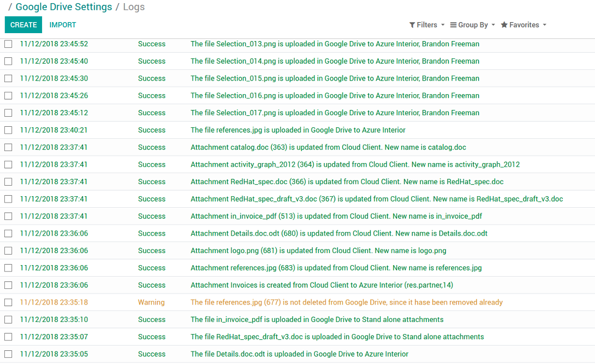Screen dimensions: 595x364
Task: Open the Group By dropdown arrow
Action: 493,25
